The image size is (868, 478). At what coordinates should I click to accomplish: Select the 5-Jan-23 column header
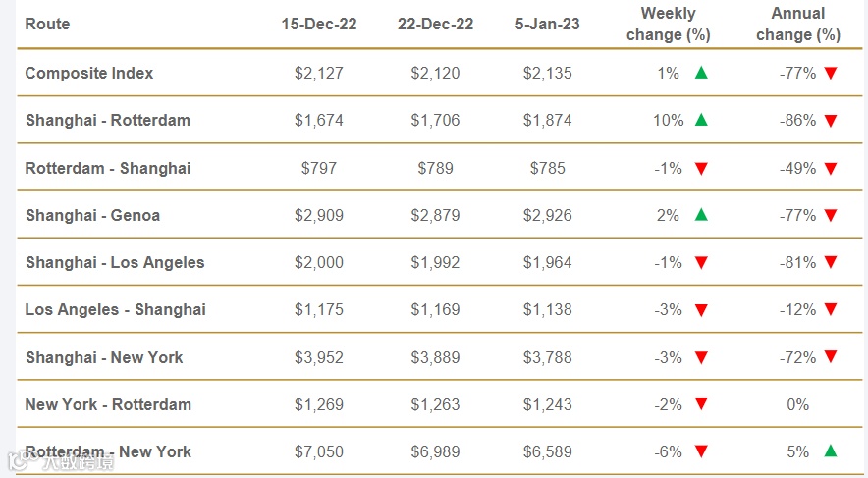(548, 24)
